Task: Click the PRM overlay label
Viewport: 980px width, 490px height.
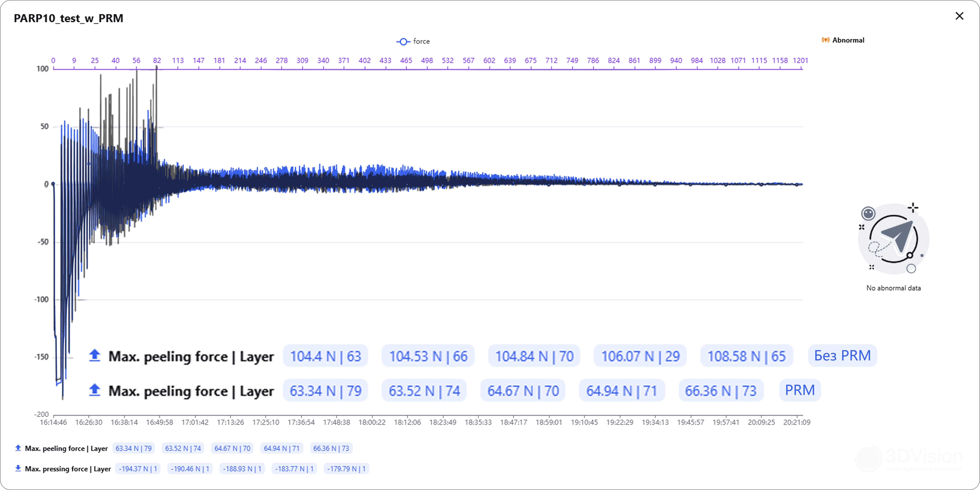Action: 800,390
